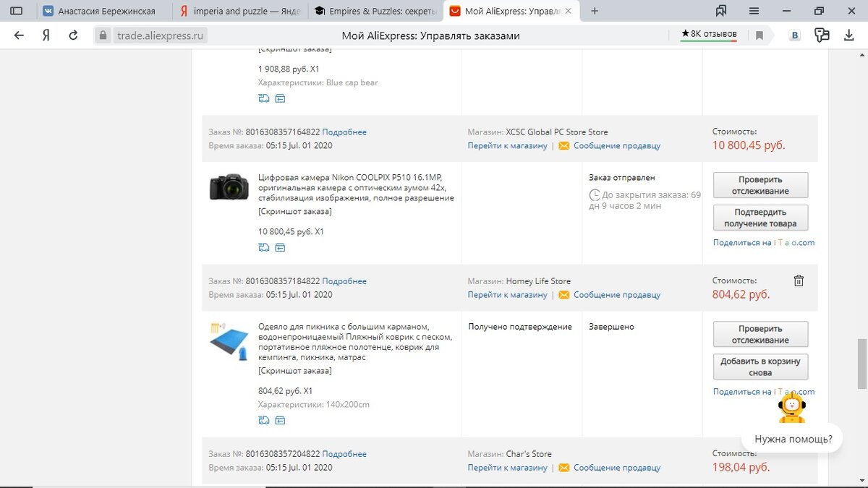The width and height of the screenshot is (868, 488).
Task: Open the 8K отзывов site rating badge
Action: click(709, 34)
